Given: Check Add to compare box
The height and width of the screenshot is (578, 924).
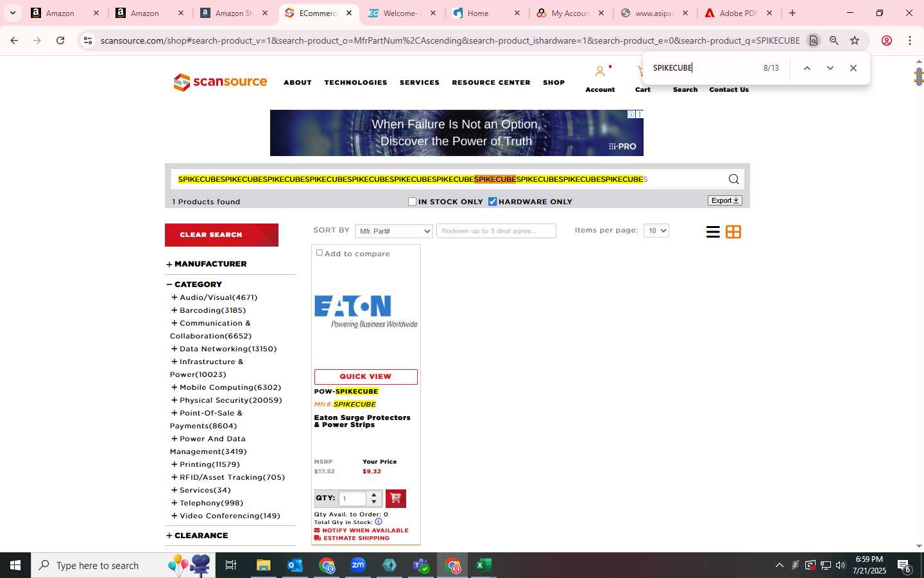Looking at the screenshot, I should (320, 252).
